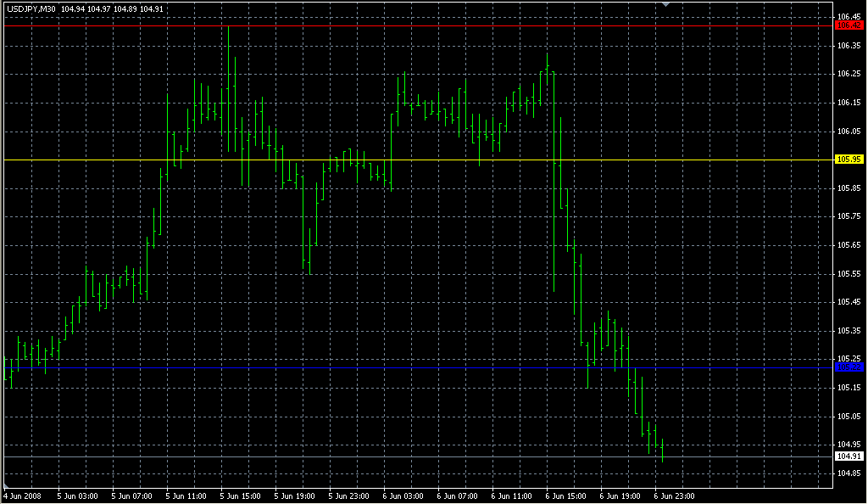Viewport: 868px width, 504px height.
Task: Click the 5 Jun 23:00 time label
Action: pos(350,496)
